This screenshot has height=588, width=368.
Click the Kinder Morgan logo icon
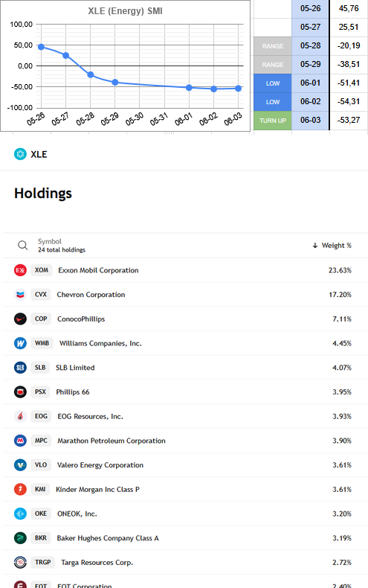click(x=20, y=489)
